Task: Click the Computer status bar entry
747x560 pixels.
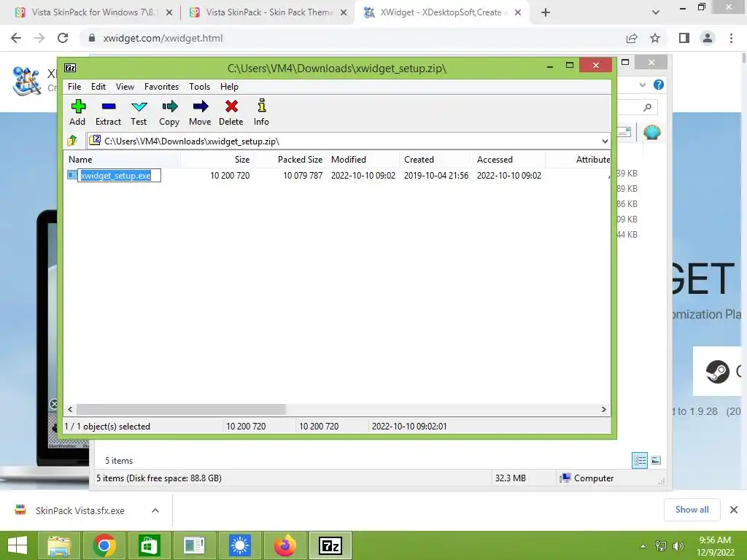Action: (587, 478)
